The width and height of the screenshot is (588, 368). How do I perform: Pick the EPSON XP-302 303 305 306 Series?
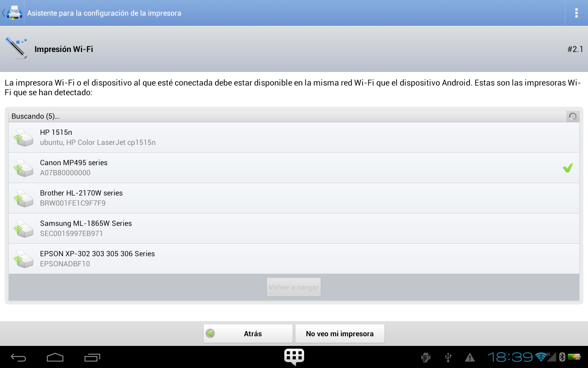click(294, 259)
